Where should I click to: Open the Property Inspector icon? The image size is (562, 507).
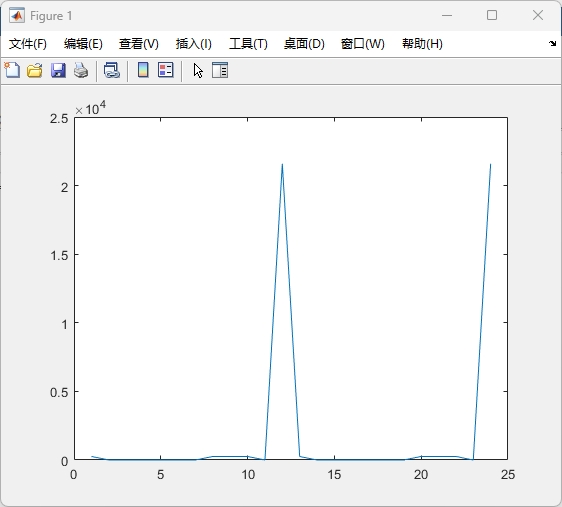point(220,70)
